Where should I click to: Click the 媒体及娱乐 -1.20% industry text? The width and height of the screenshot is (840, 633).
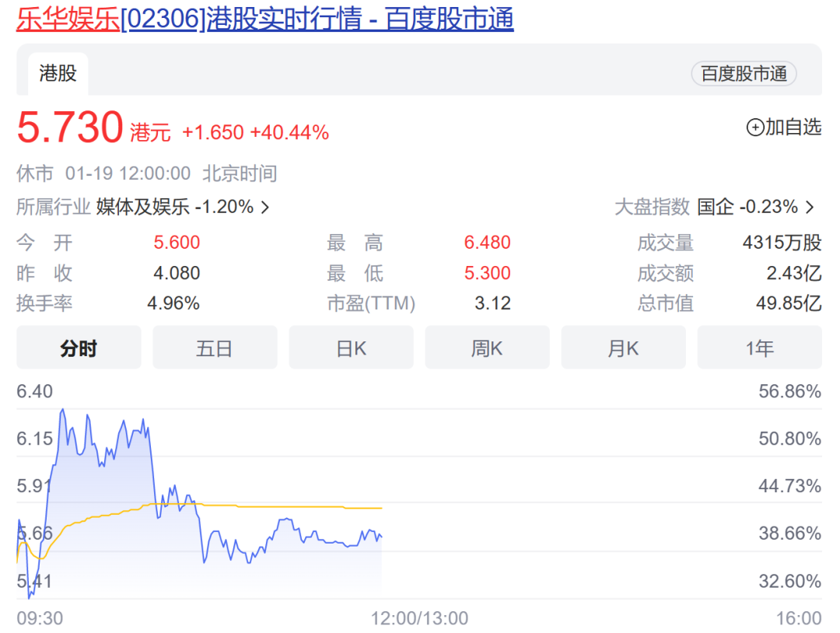(x=175, y=207)
